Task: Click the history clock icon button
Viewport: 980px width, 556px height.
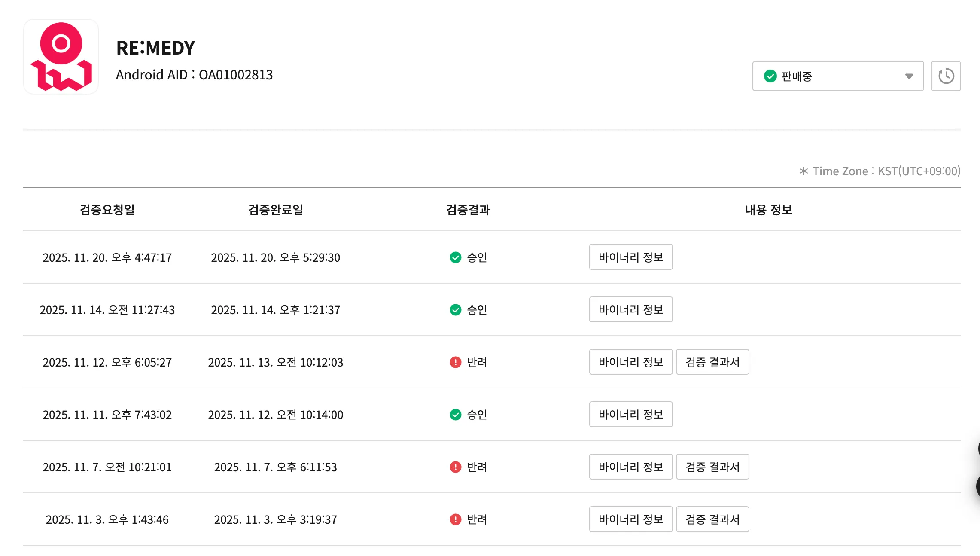Action: [946, 76]
